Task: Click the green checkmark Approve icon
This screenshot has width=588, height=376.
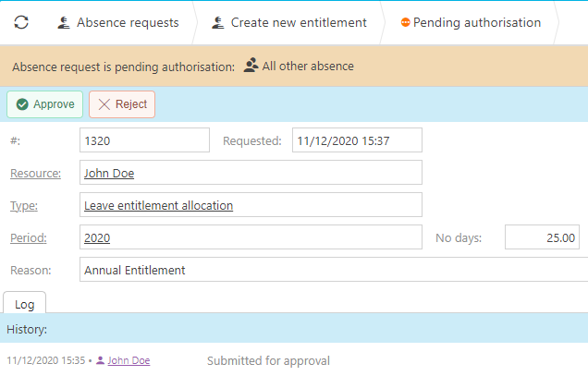Action: (x=22, y=104)
